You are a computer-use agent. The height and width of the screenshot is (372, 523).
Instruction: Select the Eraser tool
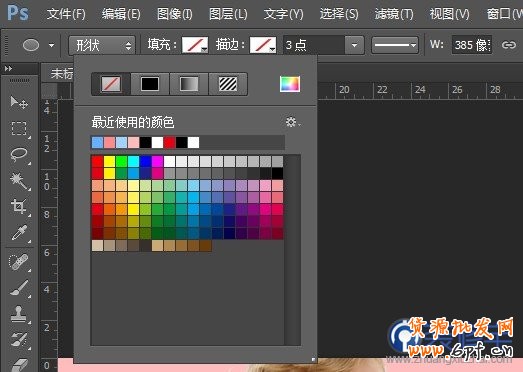coord(19,364)
